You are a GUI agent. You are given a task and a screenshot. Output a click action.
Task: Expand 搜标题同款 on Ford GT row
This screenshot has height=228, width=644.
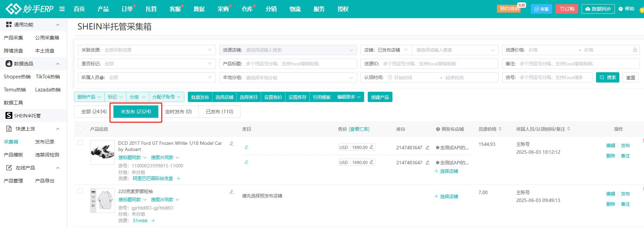tap(132, 157)
